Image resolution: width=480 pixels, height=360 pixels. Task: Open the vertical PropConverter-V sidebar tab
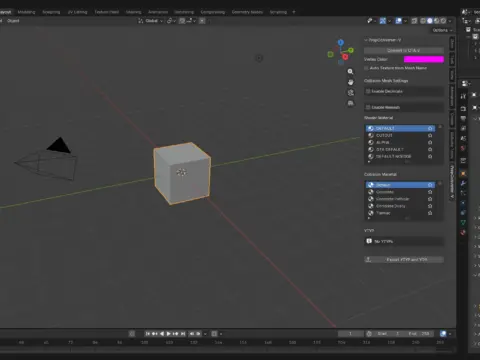click(x=452, y=182)
